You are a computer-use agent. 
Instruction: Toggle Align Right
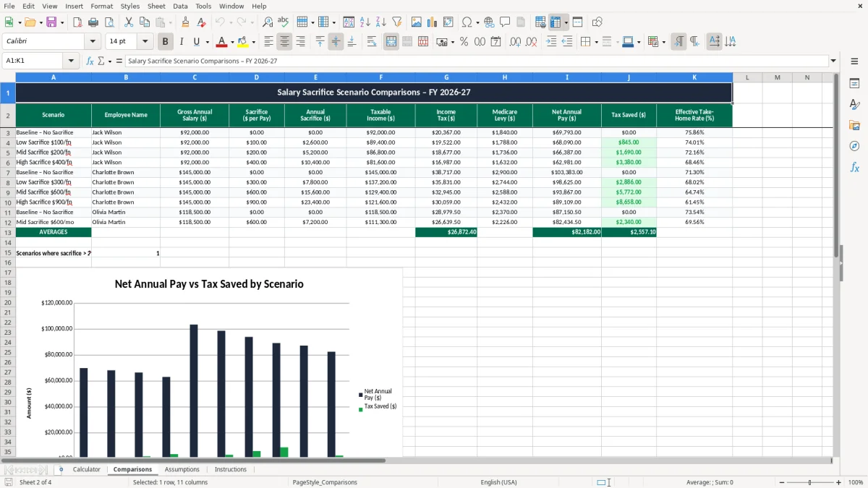click(300, 42)
